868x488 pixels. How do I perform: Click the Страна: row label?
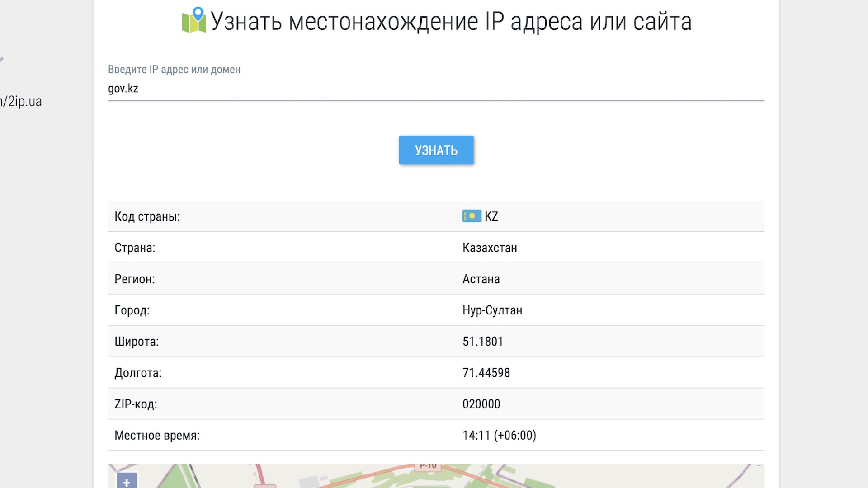coord(135,248)
